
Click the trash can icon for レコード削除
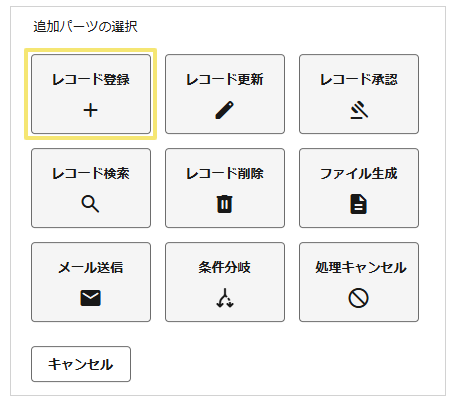pos(225,204)
